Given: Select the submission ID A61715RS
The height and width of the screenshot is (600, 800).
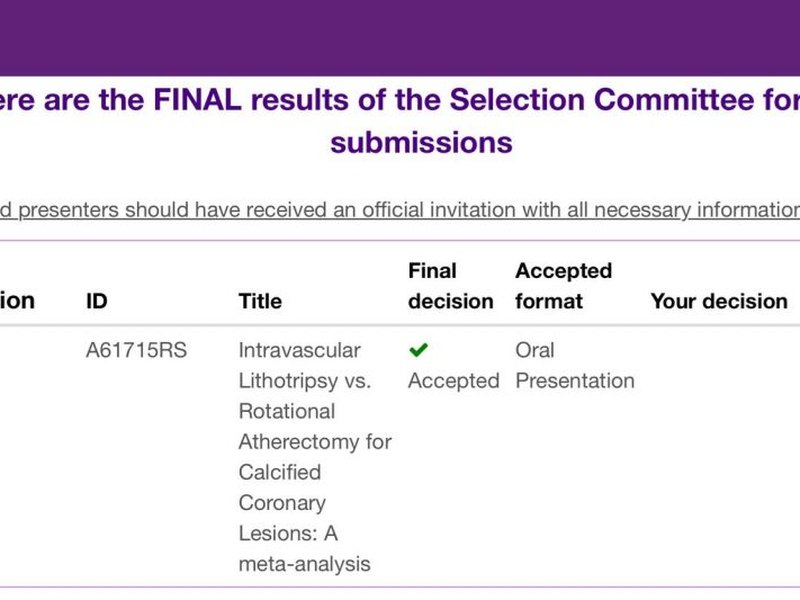Looking at the screenshot, I should click(136, 351).
